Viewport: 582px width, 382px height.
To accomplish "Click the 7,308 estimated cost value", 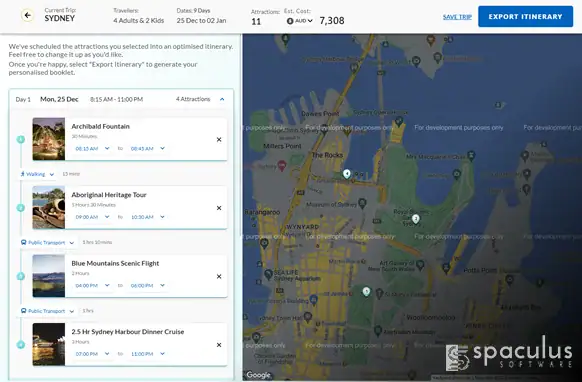I will 332,21.
